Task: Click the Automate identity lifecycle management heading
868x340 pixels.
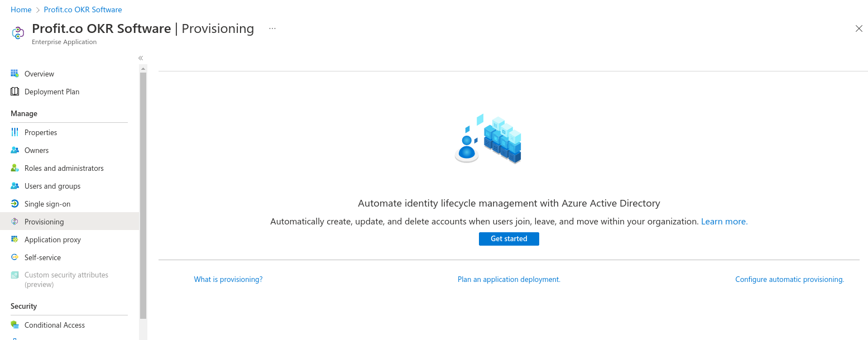Action: pos(509,203)
